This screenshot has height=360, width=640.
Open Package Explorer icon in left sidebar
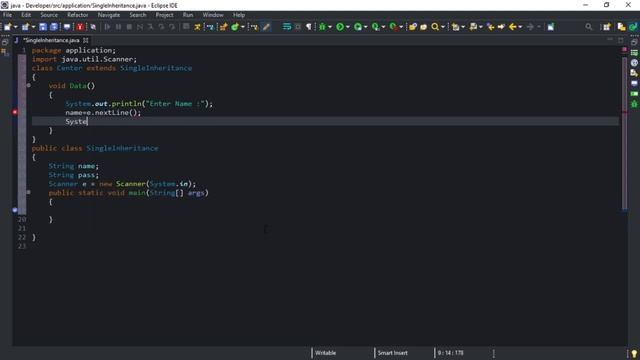(x=5, y=52)
